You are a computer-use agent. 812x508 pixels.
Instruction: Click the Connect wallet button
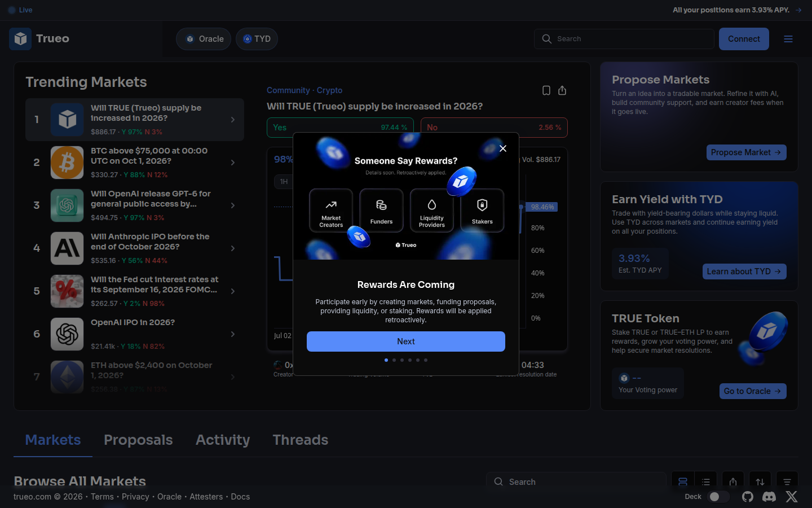click(x=744, y=39)
